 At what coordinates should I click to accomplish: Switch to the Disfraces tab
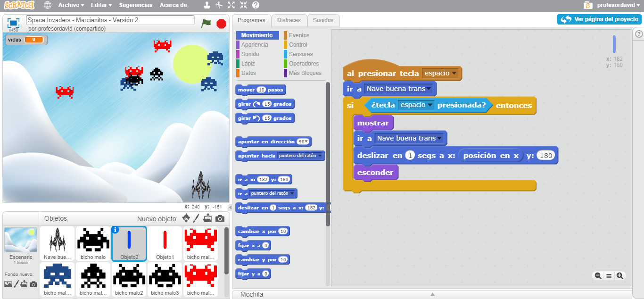tap(289, 20)
